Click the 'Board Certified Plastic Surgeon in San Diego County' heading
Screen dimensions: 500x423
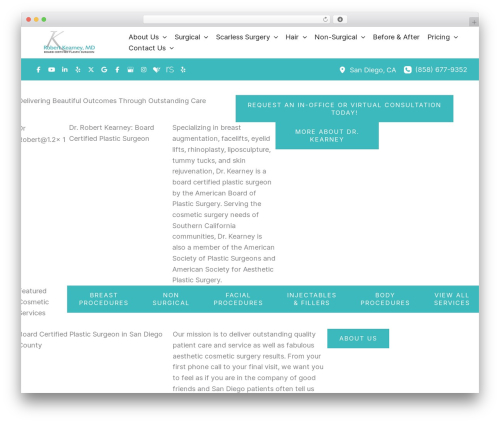92,340
